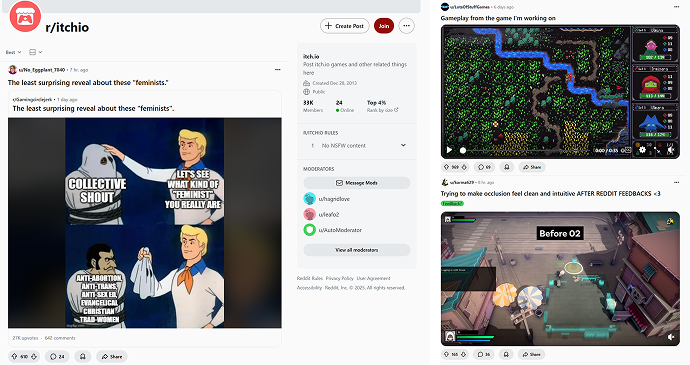Open settings gear in gameplay video player
Image resolution: width=690 pixels, height=365 pixels.
pos(642,150)
